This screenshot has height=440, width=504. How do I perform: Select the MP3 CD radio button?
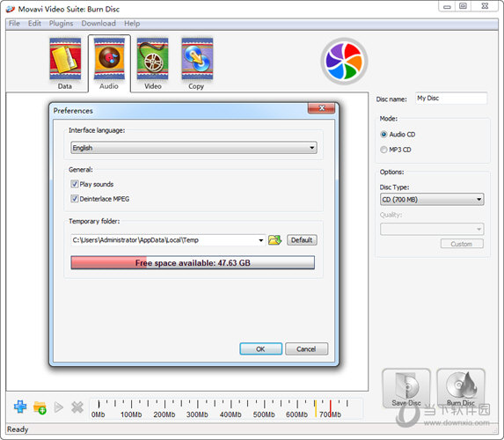[x=383, y=150]
